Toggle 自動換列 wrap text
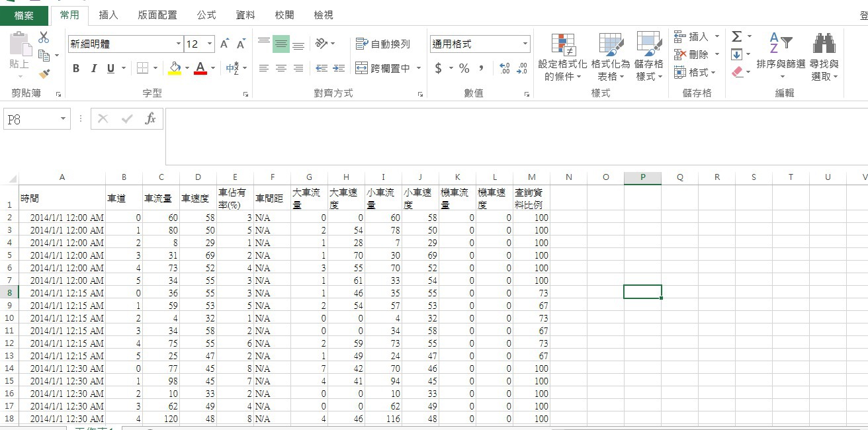Image resolution: width=868 pixels, height=430 pixels. tap(383, 44)
